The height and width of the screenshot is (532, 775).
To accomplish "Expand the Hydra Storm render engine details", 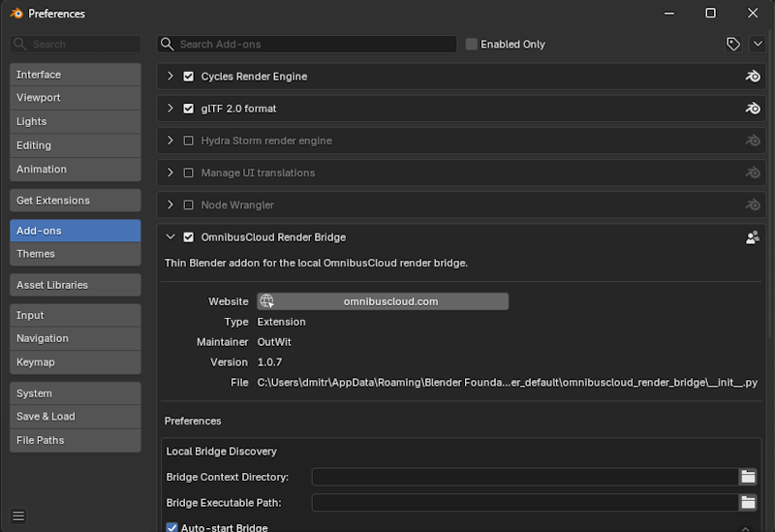I will (x=170, y=141).
